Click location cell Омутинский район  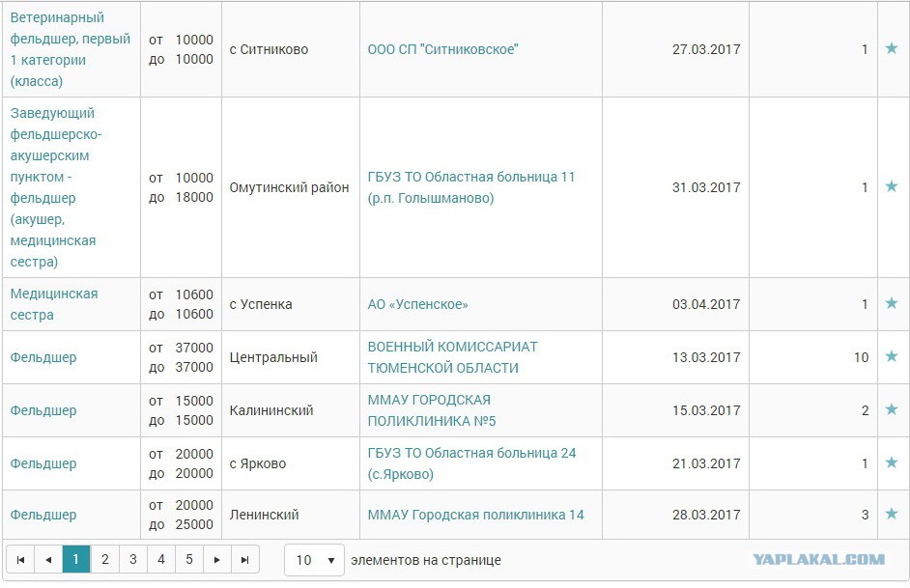[x=289, y=187]
